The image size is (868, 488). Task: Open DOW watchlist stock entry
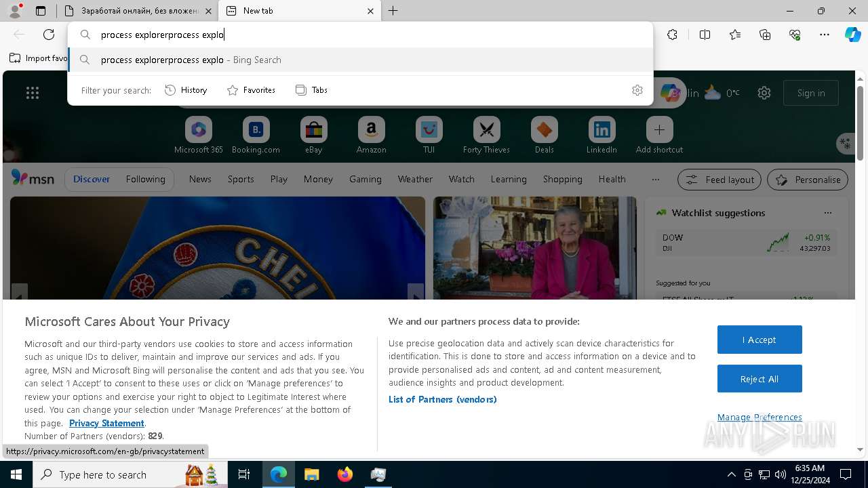(x=746, y=242)
